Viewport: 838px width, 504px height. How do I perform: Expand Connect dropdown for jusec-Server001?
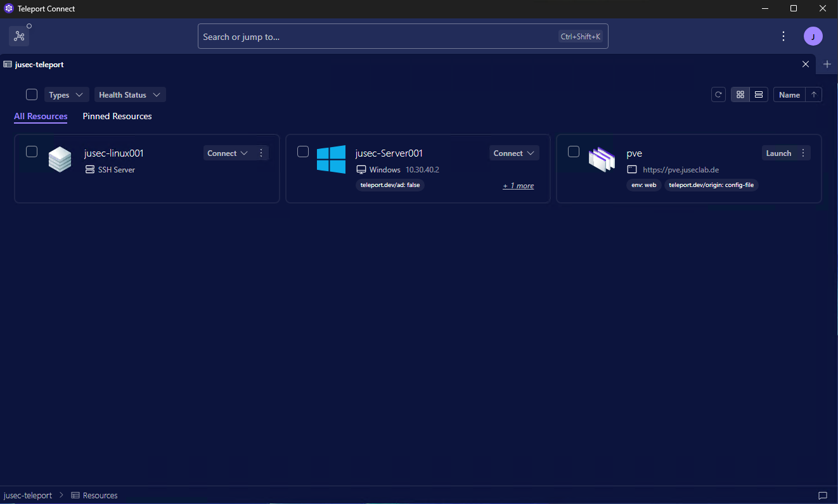tap(514, 153)
